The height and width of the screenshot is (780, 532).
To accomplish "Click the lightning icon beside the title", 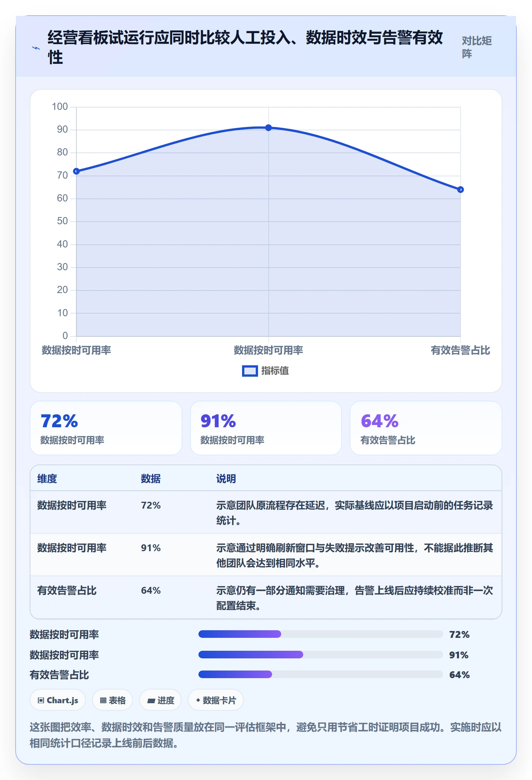I will 36,48.
